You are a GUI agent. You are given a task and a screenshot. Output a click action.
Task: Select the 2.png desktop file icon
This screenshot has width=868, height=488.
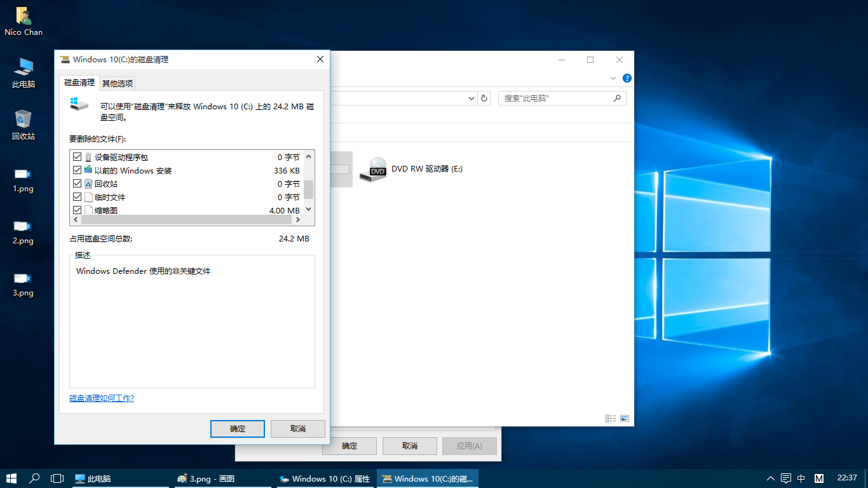[23, 226]
